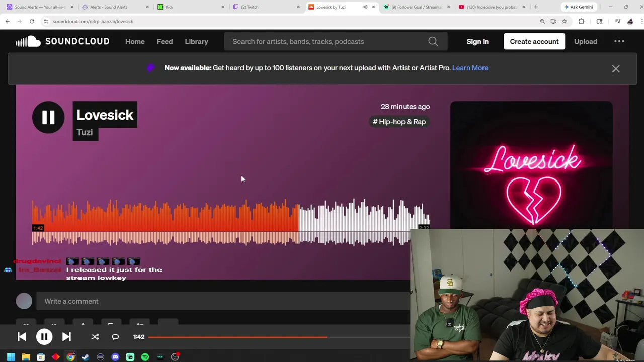Skip to the next track
Viewport: 644px width, 362px height.
click(x=66, y=337)
